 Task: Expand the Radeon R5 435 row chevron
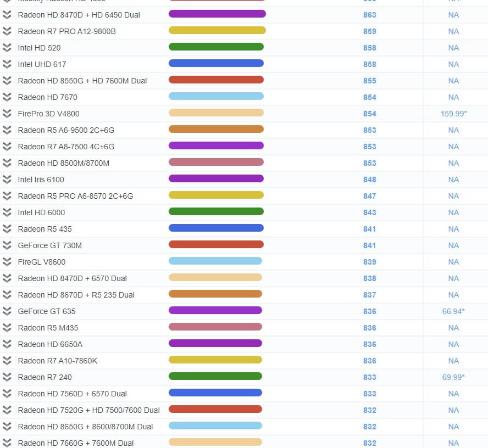[7, 229]
